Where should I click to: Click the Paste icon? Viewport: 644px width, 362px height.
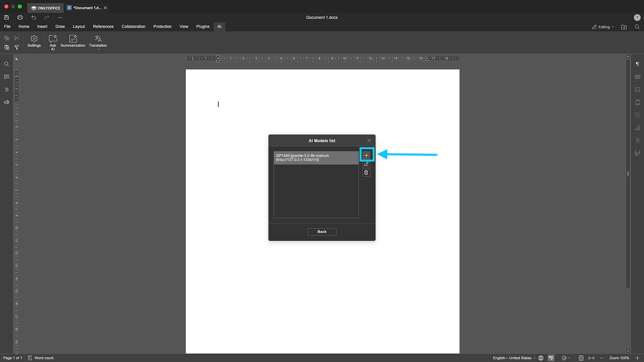tap(6, 47)
